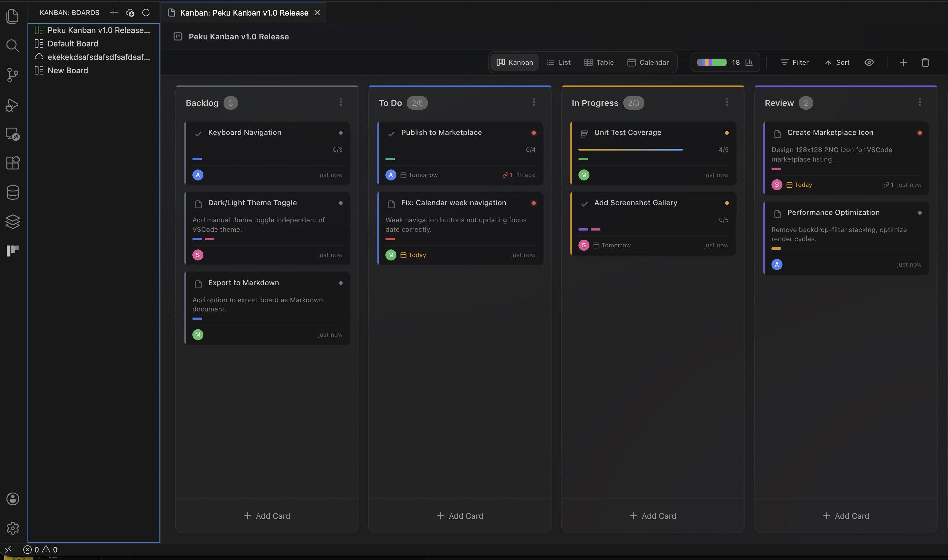Open the statistics bar-chart icon next to 18

pos(749,62)
